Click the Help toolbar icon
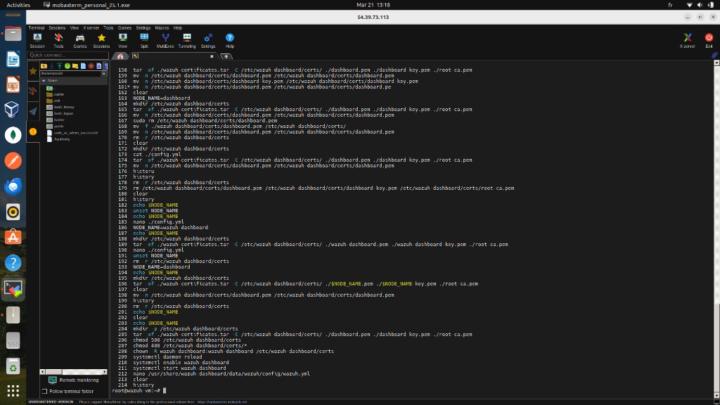 230,40
